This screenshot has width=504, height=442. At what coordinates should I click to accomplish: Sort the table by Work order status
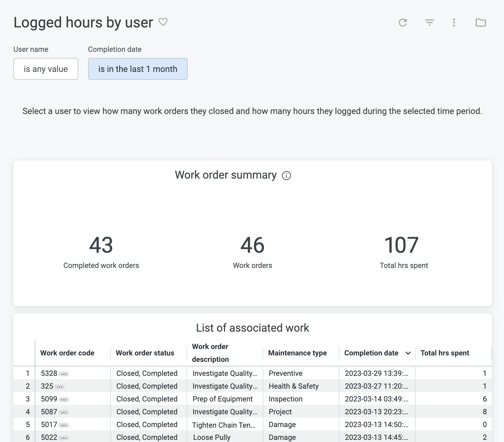145,353
